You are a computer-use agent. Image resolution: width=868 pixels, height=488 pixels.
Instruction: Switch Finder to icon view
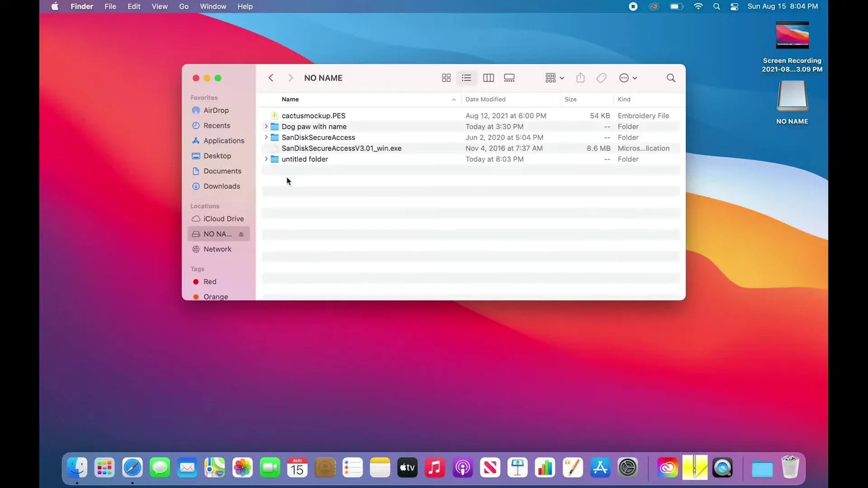point(446,78)
